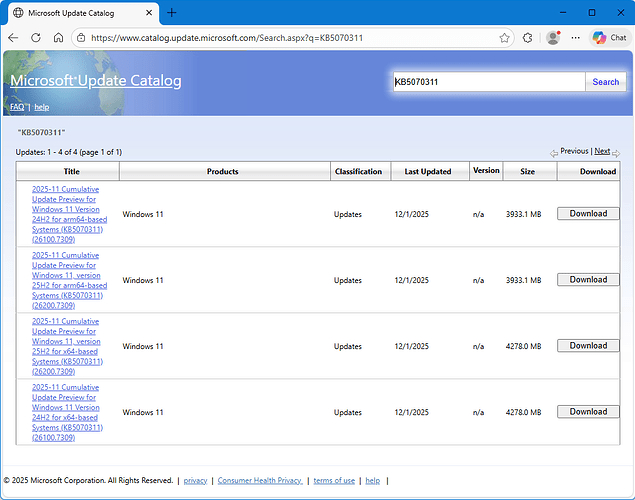Open the browser Settings and more menu
635x500 pixels.
click(574, 37)
